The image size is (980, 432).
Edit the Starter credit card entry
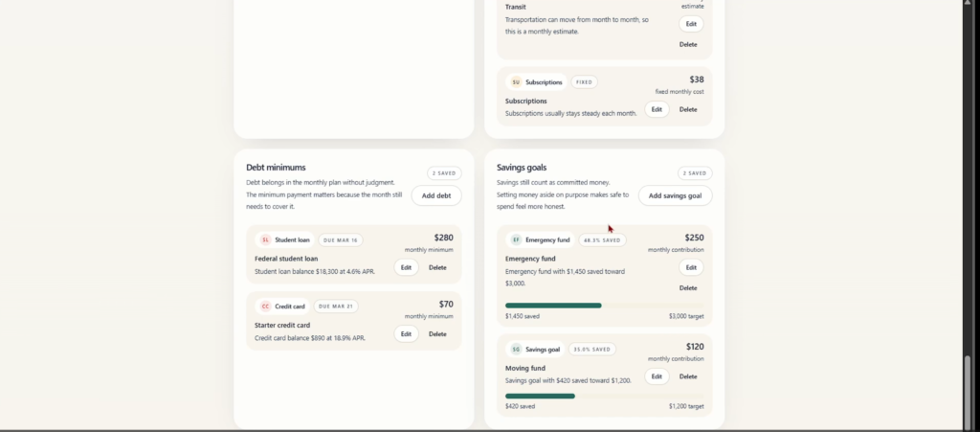click(x=406, y=334)
